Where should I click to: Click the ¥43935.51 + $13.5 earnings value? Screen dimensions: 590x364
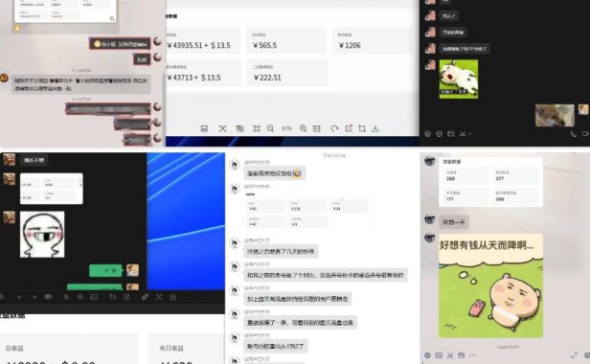pyautogui.click(x=198, y=45)
